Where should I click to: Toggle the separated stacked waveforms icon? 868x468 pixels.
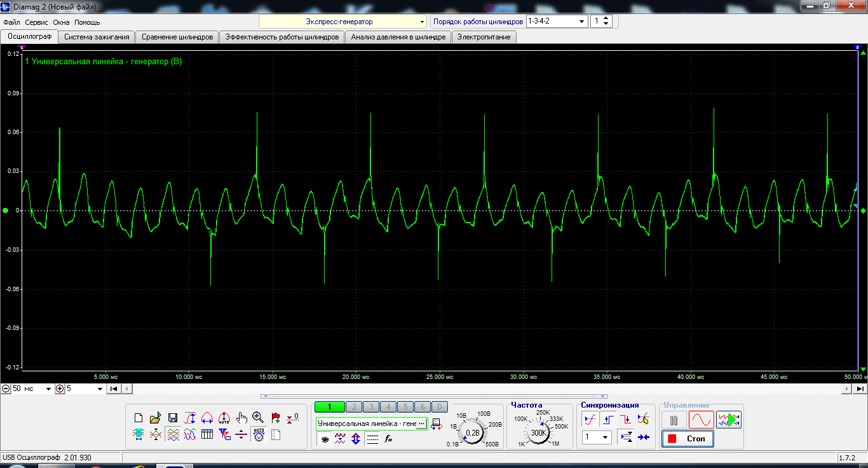[x=173, y=435]
